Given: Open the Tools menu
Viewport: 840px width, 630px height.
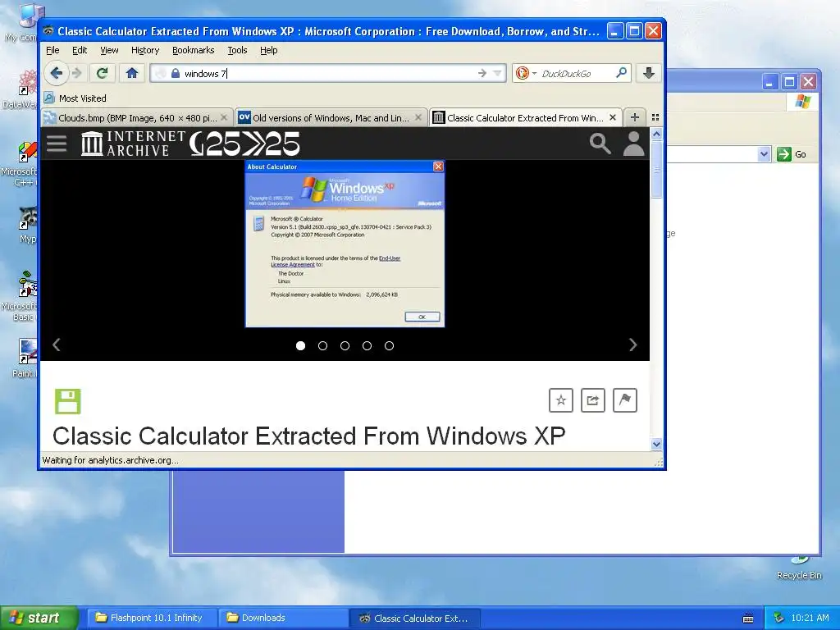Looking at the screenshot, I should click(x=237, y=50).
